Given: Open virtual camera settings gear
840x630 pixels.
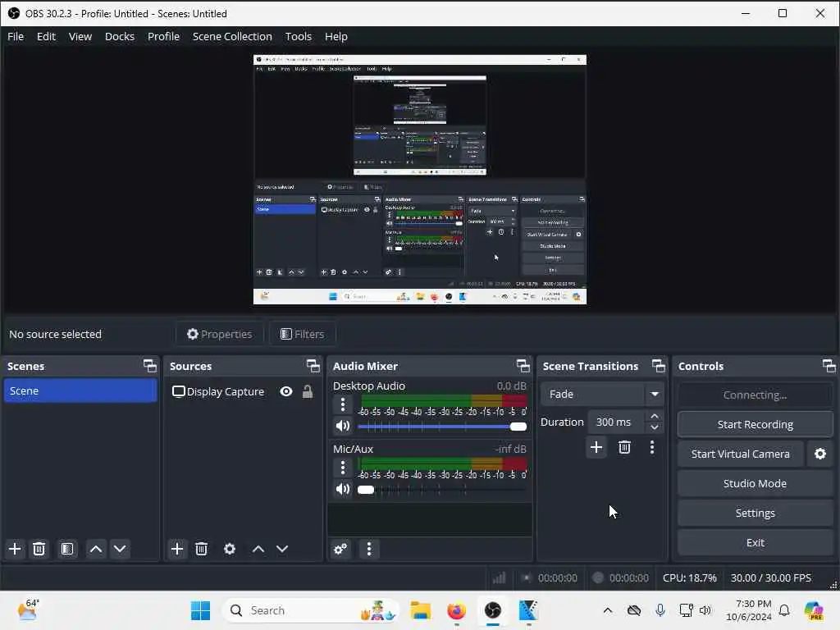Looking at the screenshot, I should coord(820,454).
